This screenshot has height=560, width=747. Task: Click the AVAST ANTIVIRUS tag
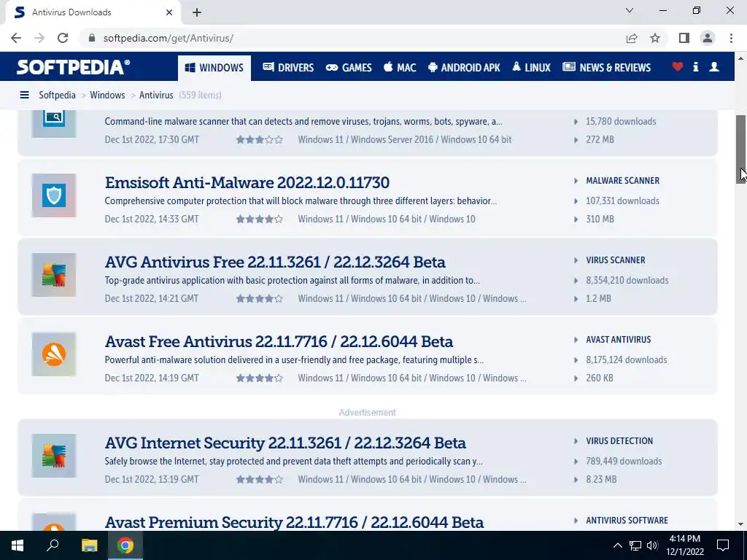pos(619,340)
